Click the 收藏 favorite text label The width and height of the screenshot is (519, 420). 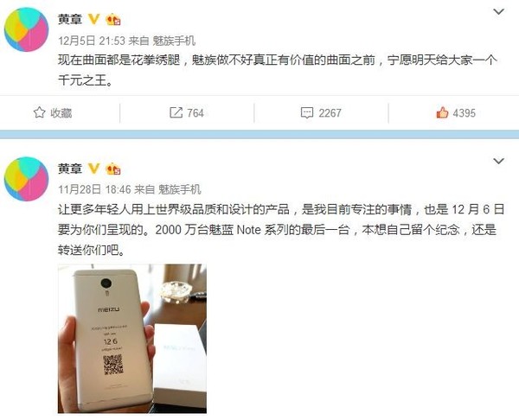pos(61,112)
